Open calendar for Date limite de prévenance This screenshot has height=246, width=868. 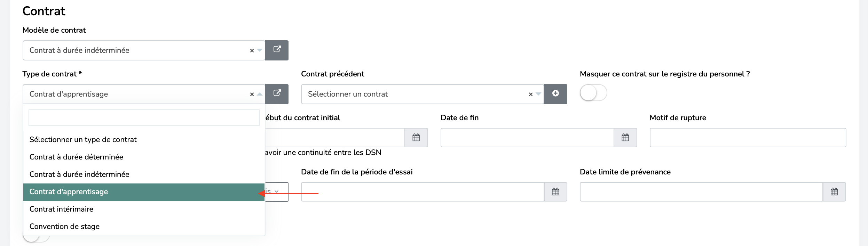[834, 192]
